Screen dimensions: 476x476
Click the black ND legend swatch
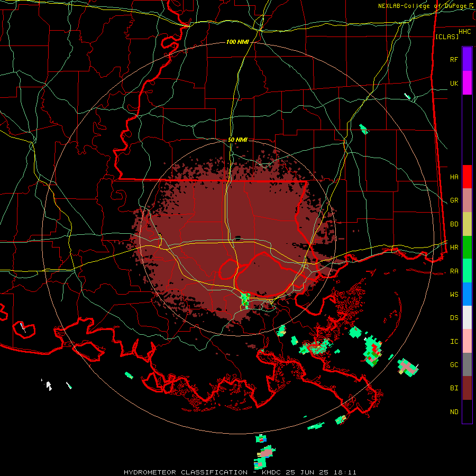coord(467,411)
